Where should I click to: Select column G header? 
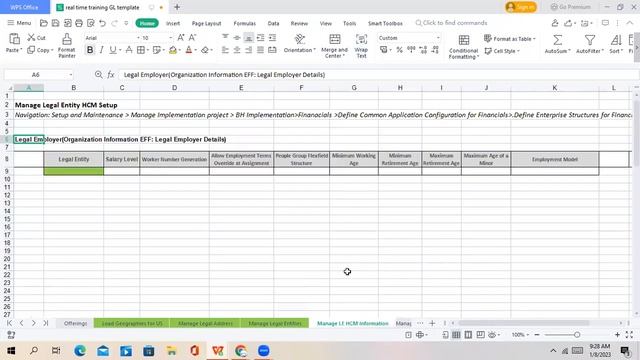click(x=354, y=88)
